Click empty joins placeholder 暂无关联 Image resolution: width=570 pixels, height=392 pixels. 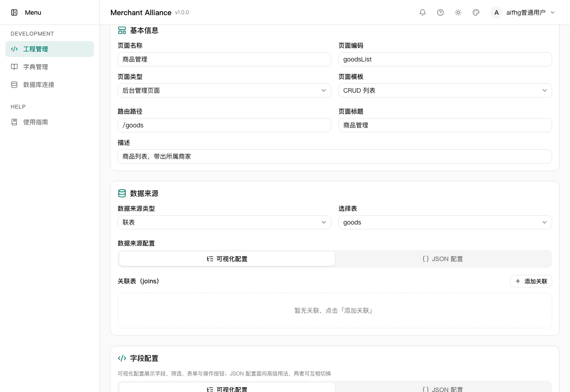click(335, 310)
